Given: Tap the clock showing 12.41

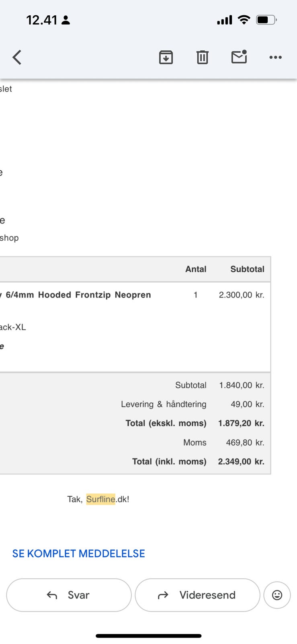Looking at the screenshot, I should (42, 20).
